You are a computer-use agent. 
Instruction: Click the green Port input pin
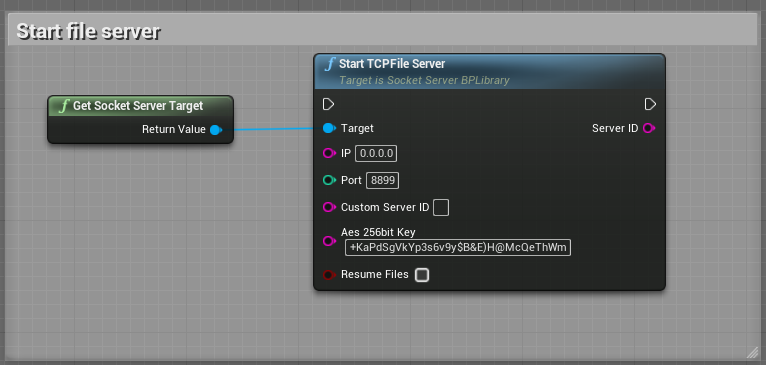pos(329,180)
